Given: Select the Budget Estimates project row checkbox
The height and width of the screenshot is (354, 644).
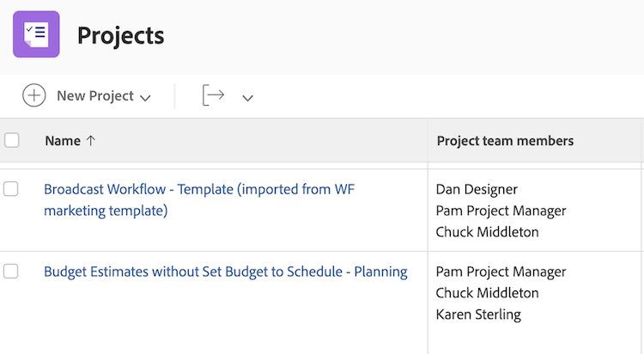Looking at the screenshot, I should point(11,272).
